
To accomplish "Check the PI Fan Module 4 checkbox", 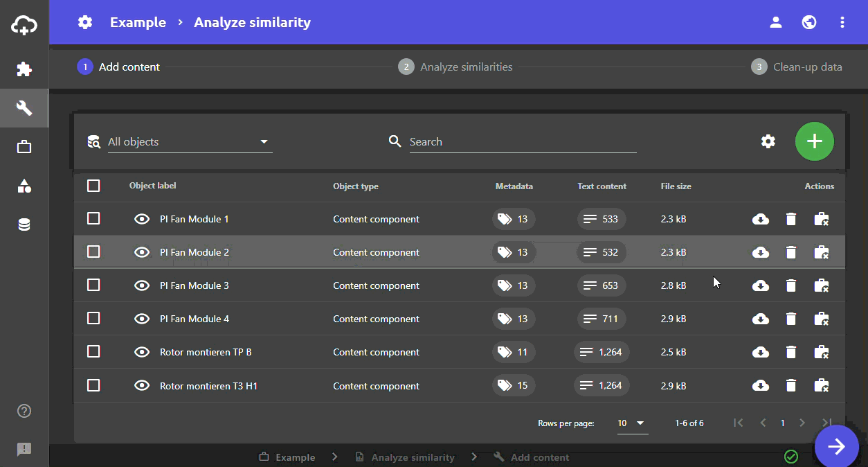I will coord(93,319).
